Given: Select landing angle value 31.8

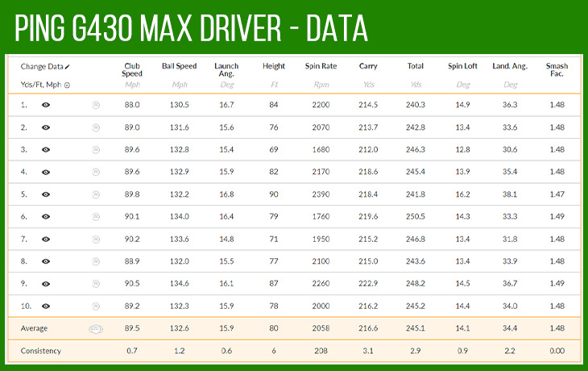Looking at the screenshot, I should (510, 239).
